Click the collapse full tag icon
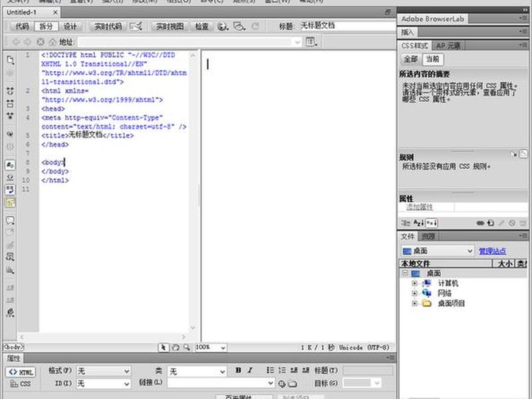The image size is (532, 399). pyautogui.click(x=10, y=90)
